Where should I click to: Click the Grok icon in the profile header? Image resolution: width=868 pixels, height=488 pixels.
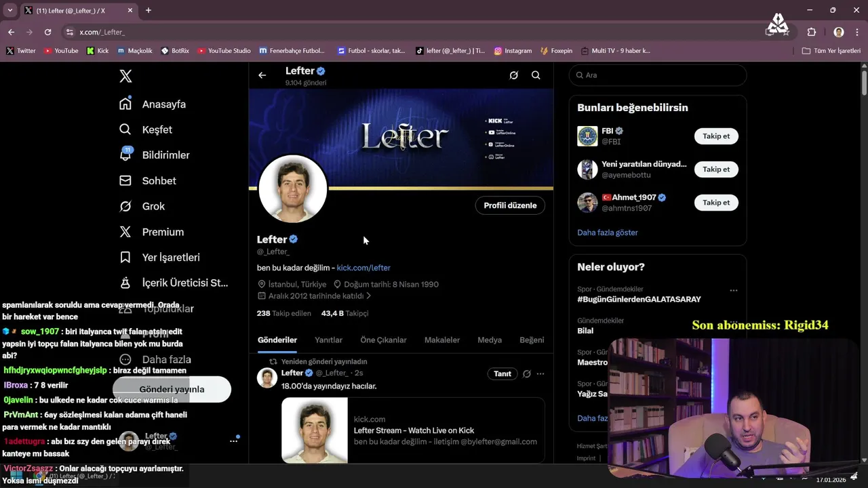click(x=514, y=75)
